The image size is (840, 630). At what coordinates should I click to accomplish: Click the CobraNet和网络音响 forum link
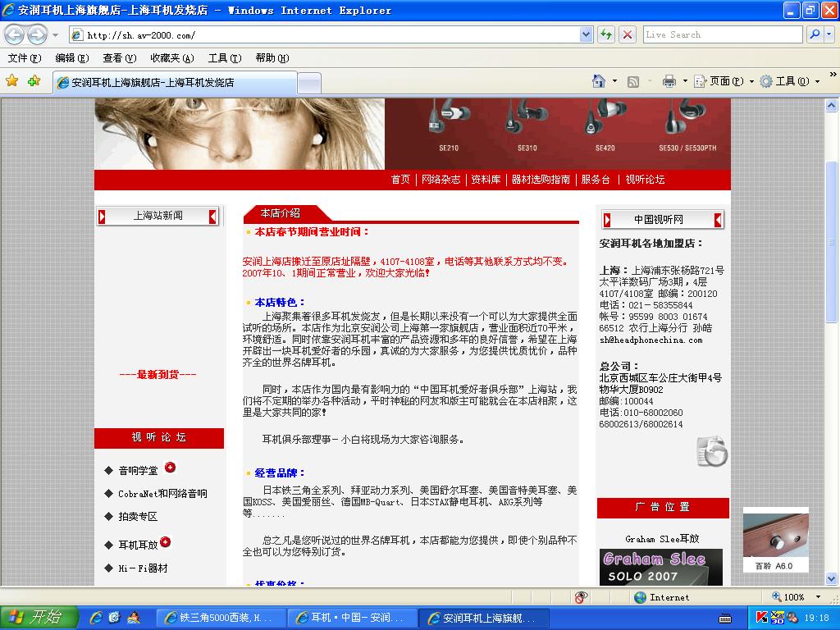click(x=163, y=493)
